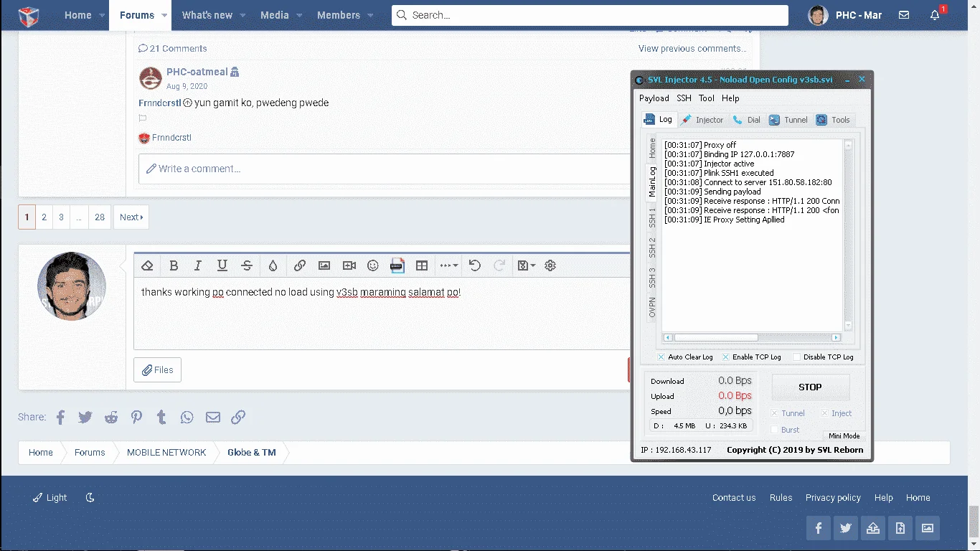Toggle Enable TCP Log checkbox
Screen dimensions: 980x551
pos(725,357)
